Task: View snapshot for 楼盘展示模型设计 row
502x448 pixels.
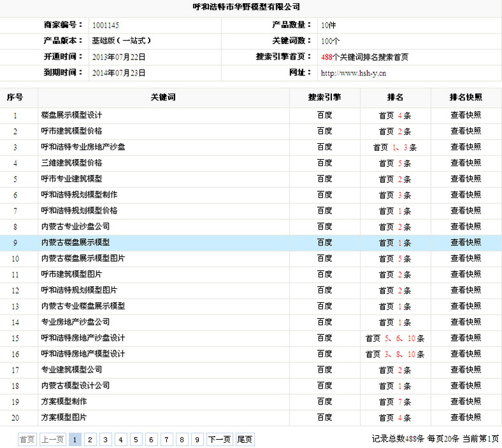Action: coord(466,115)
